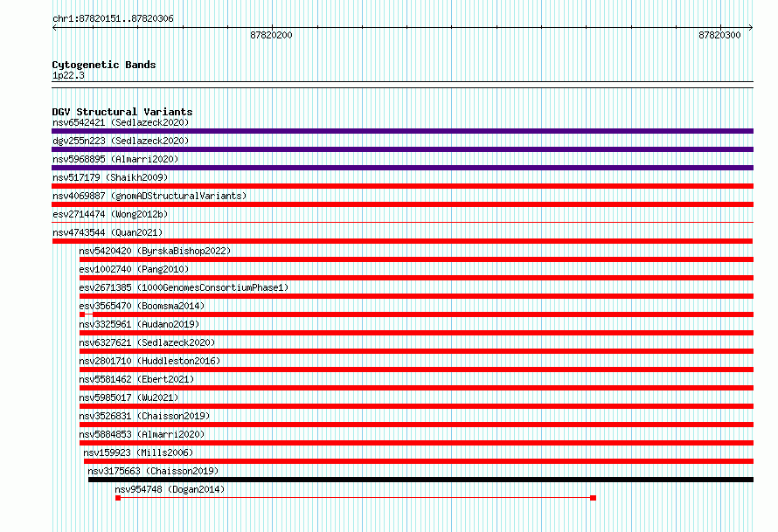Open the nsv3526831 (Chaisson2019) label
Image resolution: width=778 pixels, height=532 pixels.
pos(144,416)
